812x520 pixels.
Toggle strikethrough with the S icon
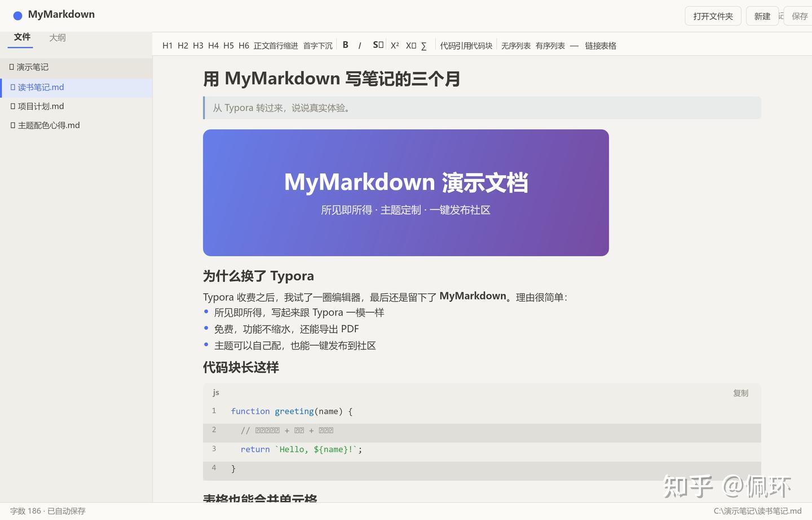[x=378, y=45]
